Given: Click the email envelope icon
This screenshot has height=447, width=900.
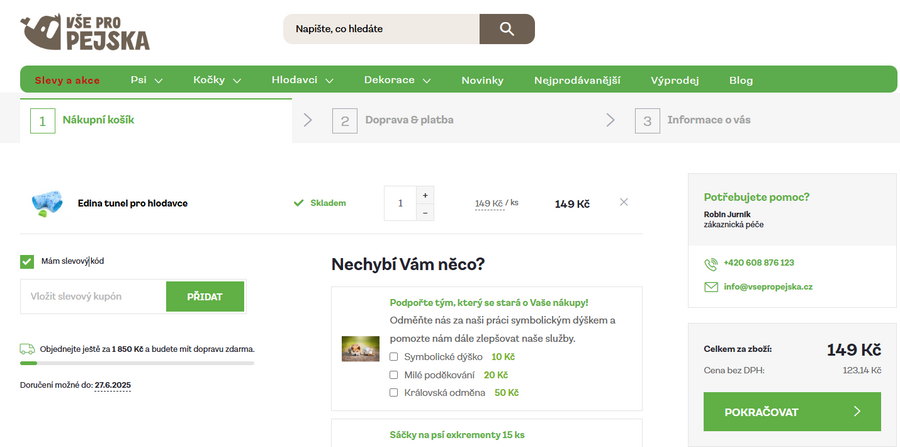Looking at the screenshot, I should [711, 287].
